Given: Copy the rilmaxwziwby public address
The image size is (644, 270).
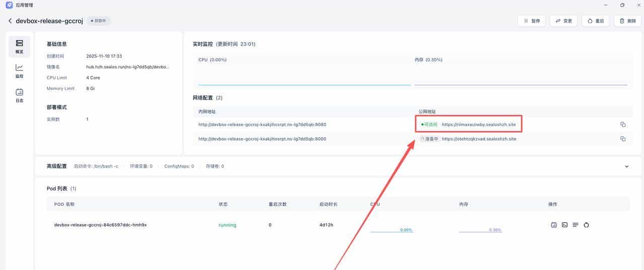Looking at the screenshot, I should (623, 124).
